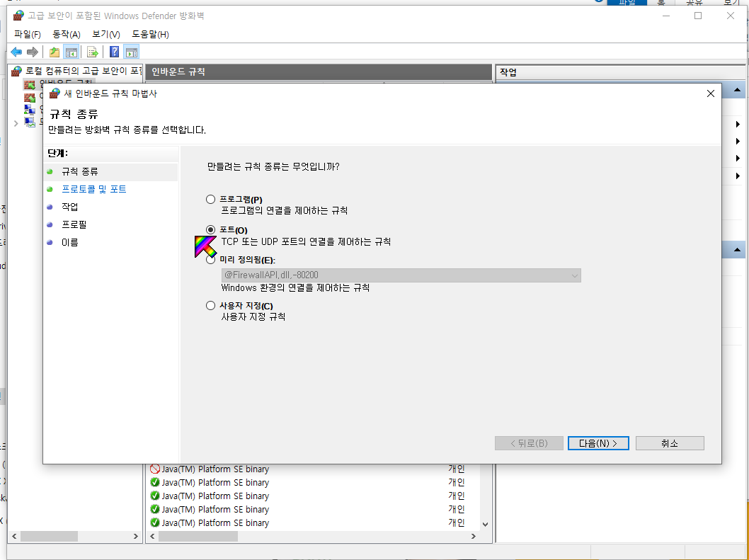
Task: Minimize the Windows Defender 방화벽 window
Action: (666, 16)
